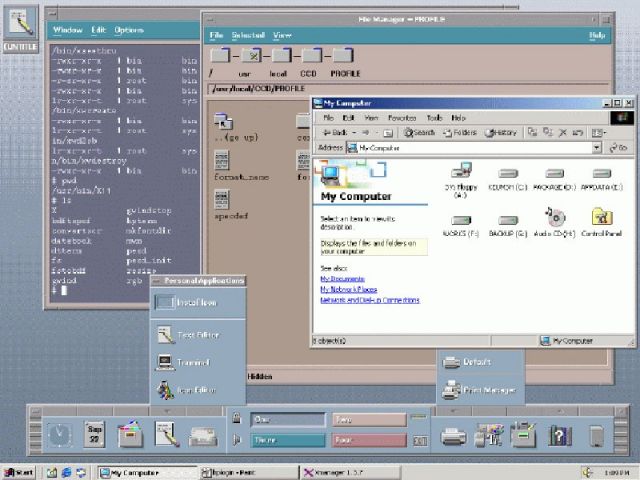Toggle the Search pane in My Computer

pos(419,133)
